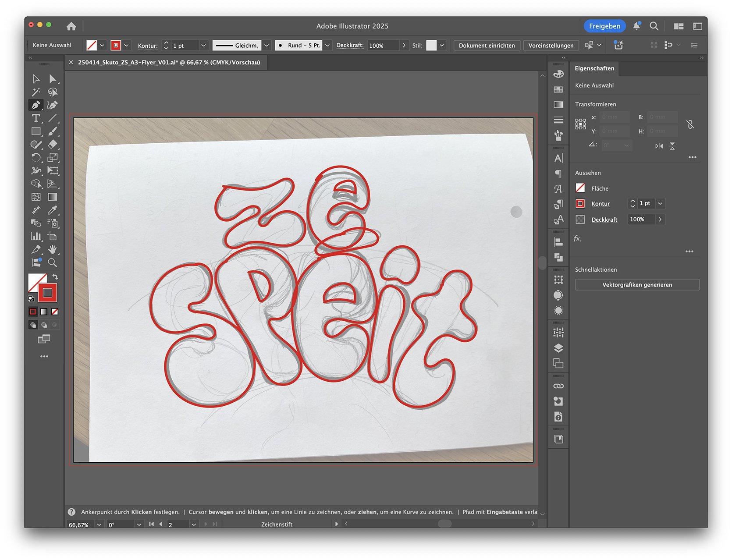
Task: Choose Draw Normal drawing mode
Action: [33, 325]
